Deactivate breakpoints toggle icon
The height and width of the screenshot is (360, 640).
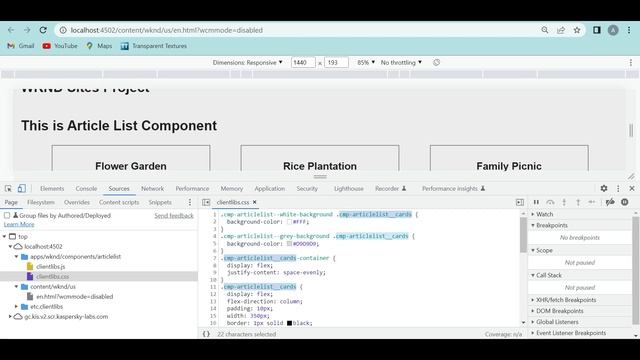tap(610, 202)
